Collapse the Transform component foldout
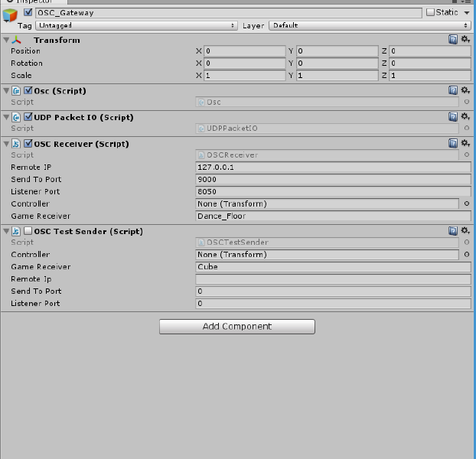This screenshot has width=476, height=459. coord(6,40)
